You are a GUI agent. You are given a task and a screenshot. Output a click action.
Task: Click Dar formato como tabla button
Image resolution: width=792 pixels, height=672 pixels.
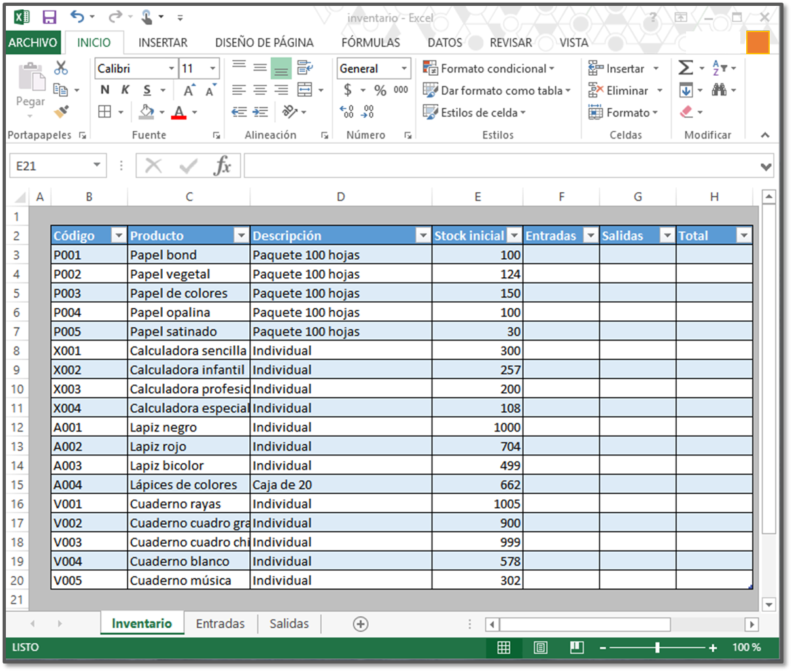click(x=496, y=91)
